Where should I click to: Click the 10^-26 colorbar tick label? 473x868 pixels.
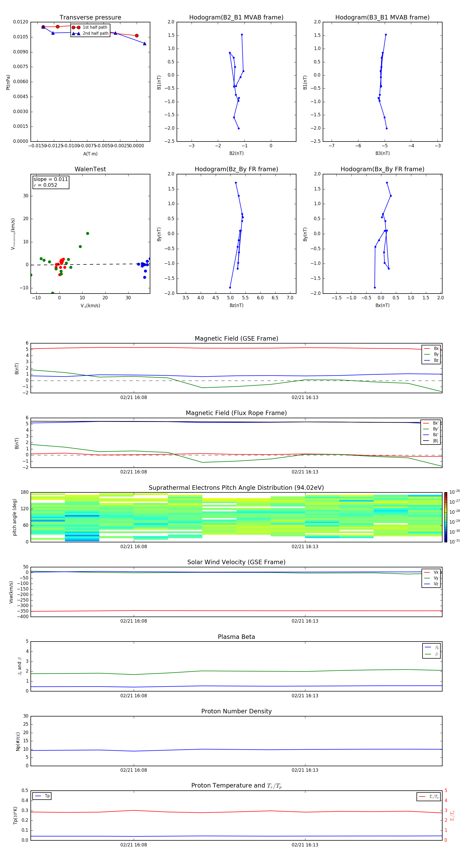click(455, 492)
